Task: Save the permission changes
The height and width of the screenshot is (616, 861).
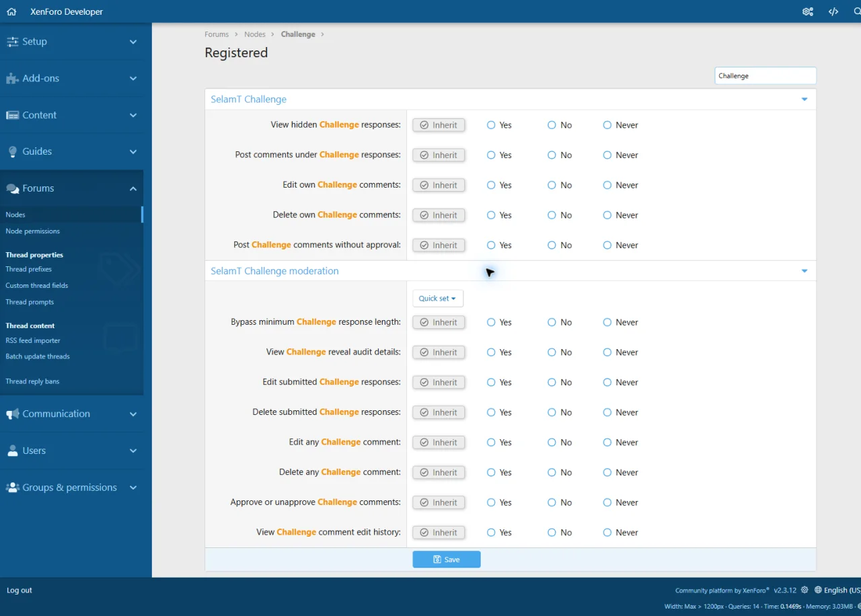Action: point(447,560)
